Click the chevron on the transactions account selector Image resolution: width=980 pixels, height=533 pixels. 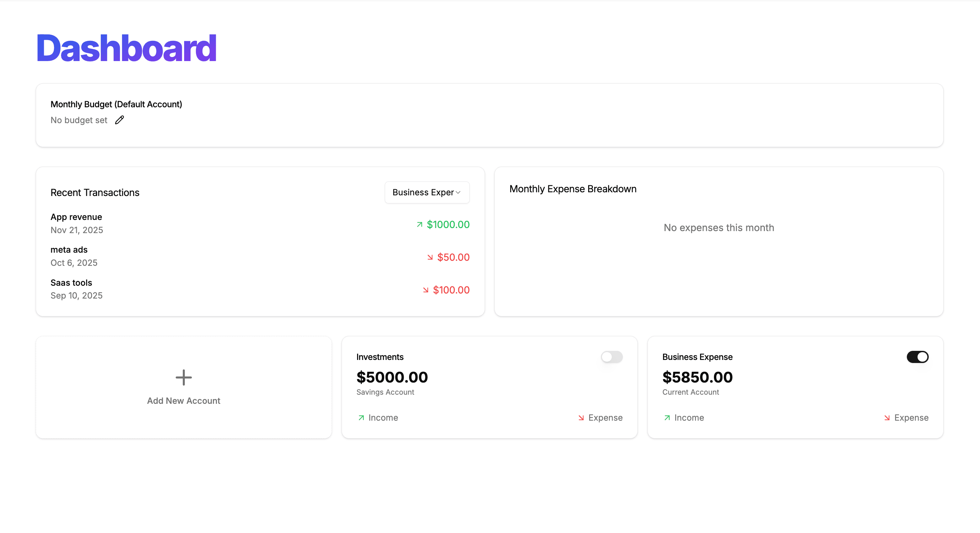click(458, 193)
